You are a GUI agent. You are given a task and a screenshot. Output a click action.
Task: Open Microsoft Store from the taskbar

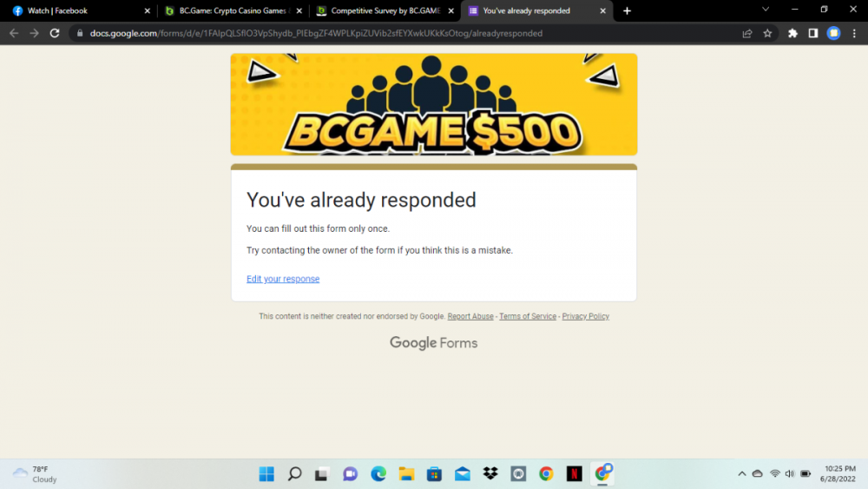point(434,474)
